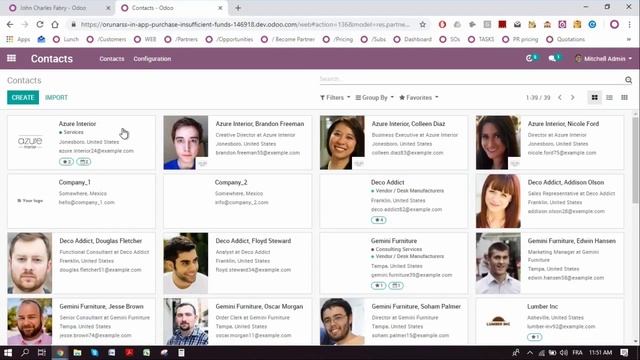Screen dimensions: 640x360
Task: Go to previous page of contacts
Action: click(560, 98)
